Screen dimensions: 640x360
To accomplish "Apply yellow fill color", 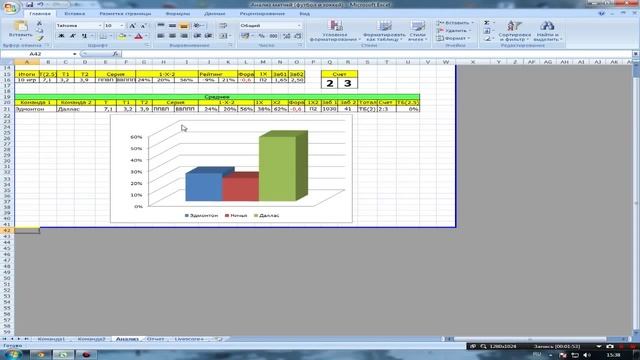I will pos(121,36).
